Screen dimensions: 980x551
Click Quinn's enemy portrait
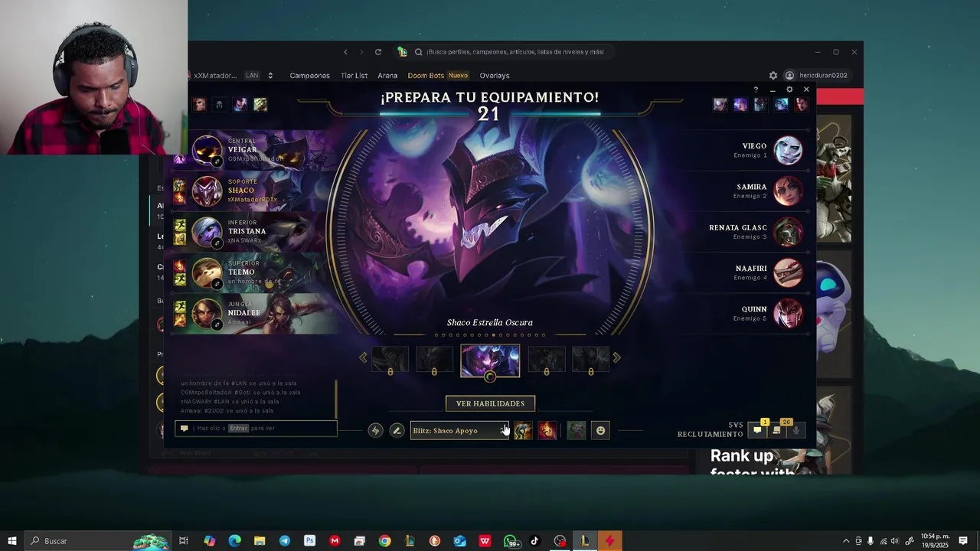pyautogui.click(x=788, y=313)
